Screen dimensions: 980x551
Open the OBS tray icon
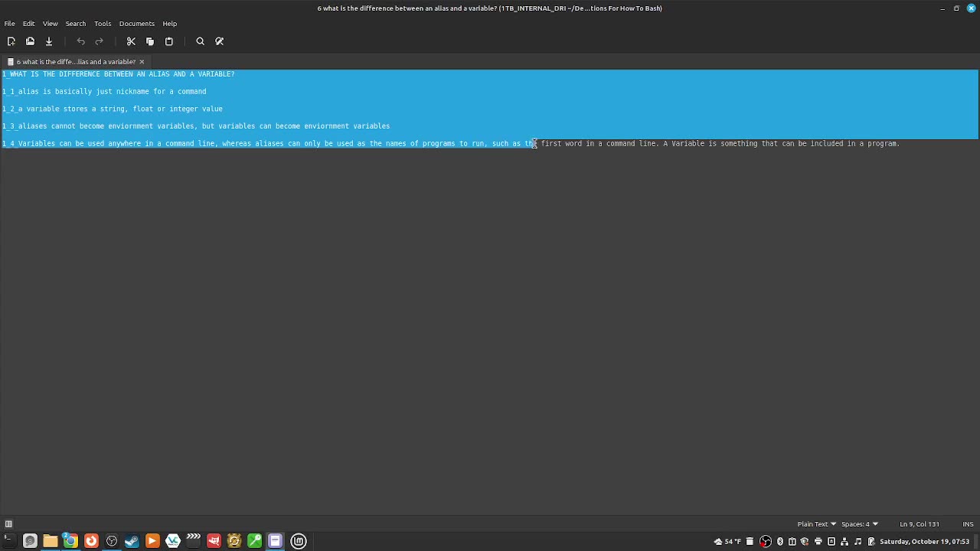point(766,541)
